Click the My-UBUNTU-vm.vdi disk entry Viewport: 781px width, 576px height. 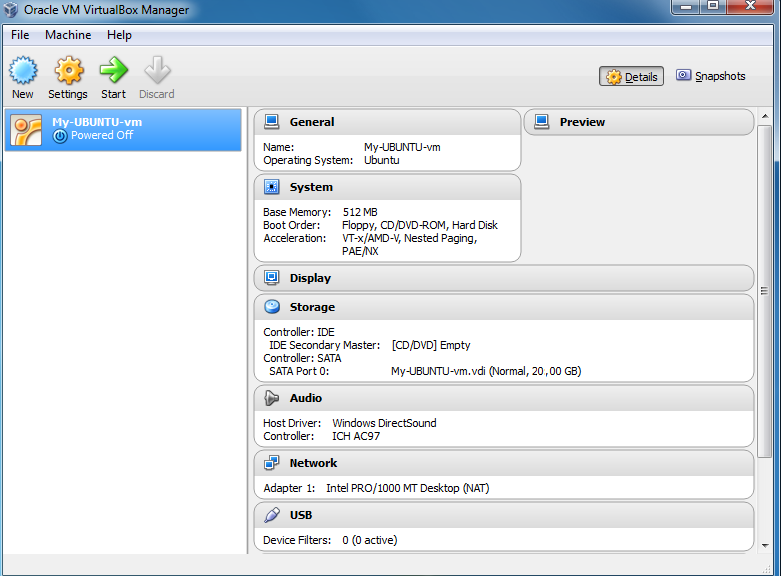pyautogui.click(x=486, y=371)
